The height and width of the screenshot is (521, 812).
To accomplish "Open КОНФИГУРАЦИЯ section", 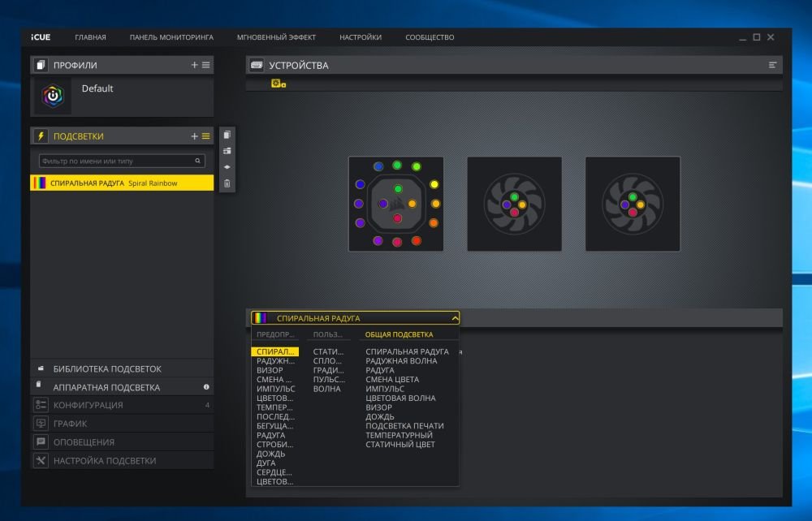I will [x=122, y=405].
